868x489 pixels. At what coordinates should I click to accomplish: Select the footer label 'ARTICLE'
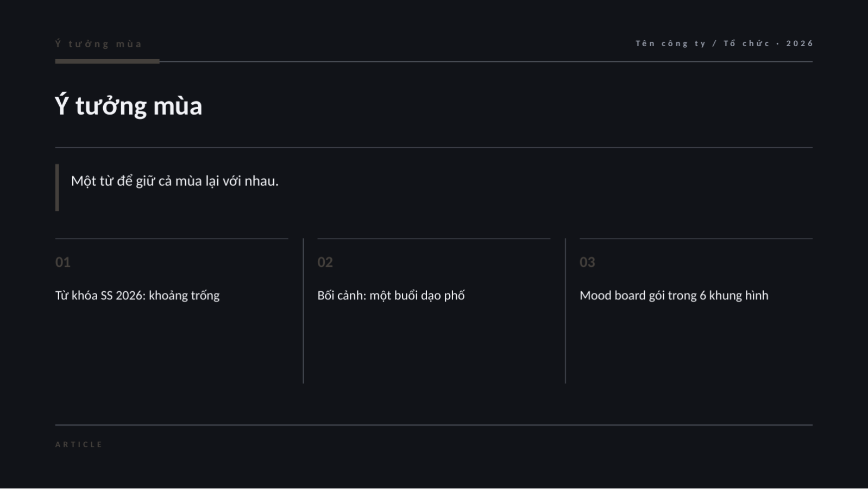(x=79, y=444)
